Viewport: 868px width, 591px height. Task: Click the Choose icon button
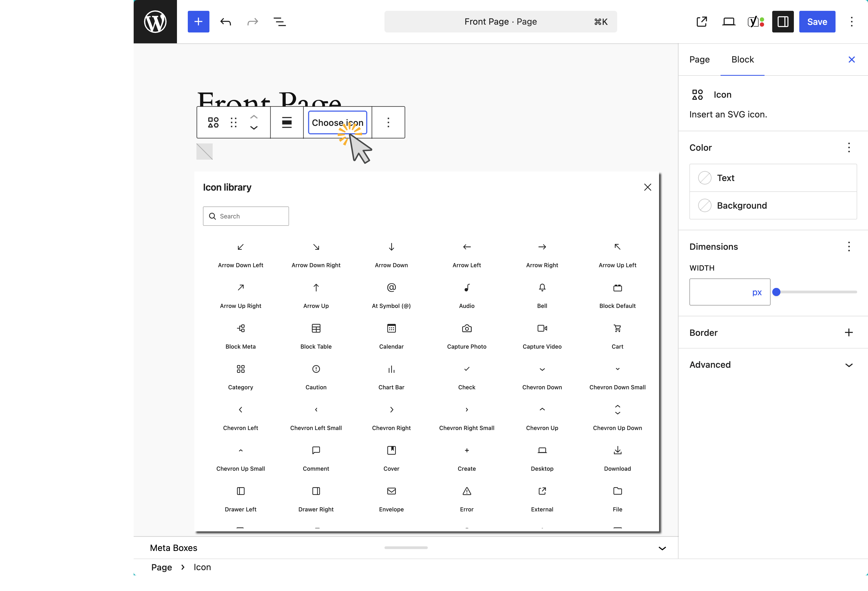tap(337, 122)
